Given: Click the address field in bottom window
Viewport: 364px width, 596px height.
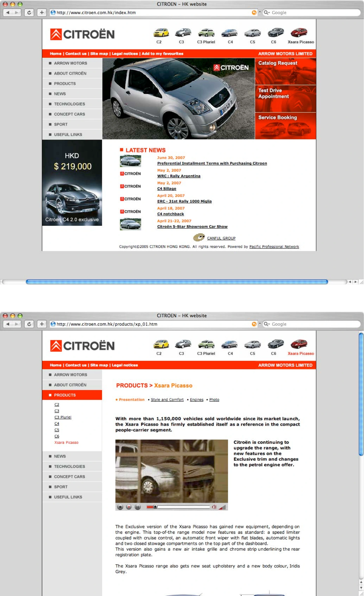Looking at the screenshot, I should click(x=154, y=324).
